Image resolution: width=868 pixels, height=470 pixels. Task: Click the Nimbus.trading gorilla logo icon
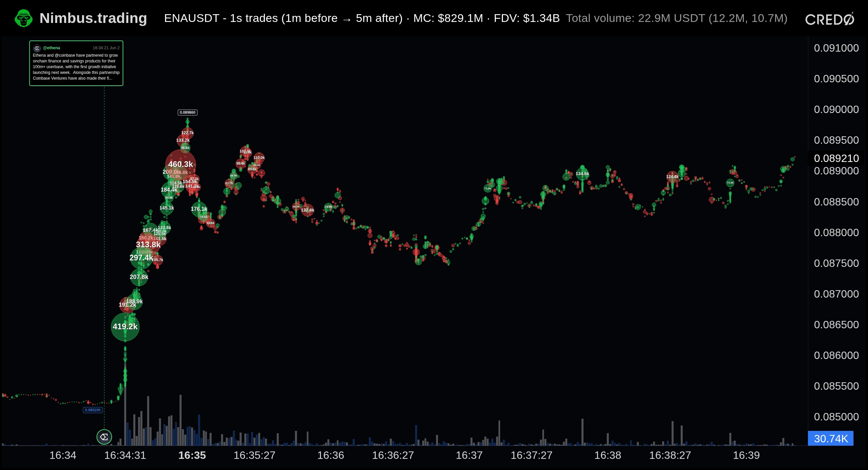click(24, 18)
